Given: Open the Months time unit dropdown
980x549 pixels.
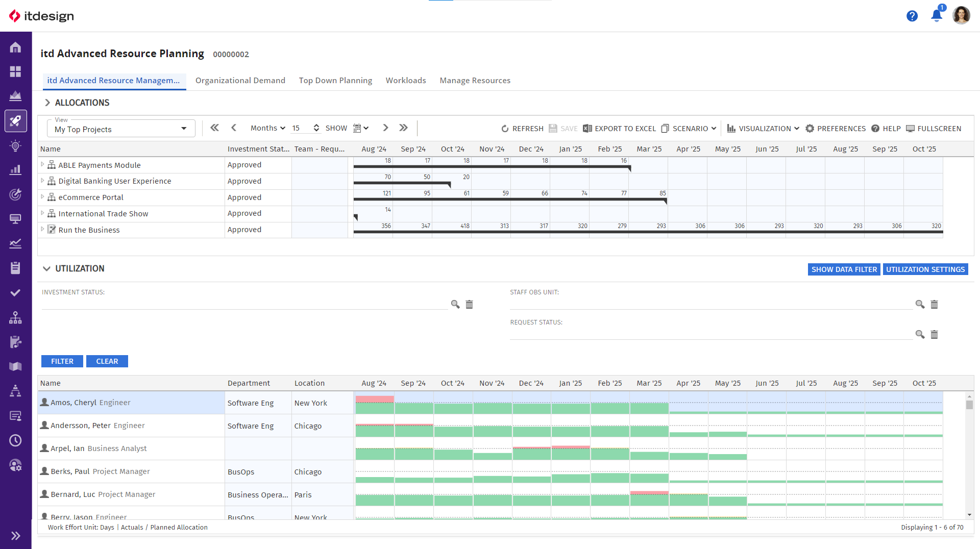Looking at the screenshot, I should pos(268,128).
